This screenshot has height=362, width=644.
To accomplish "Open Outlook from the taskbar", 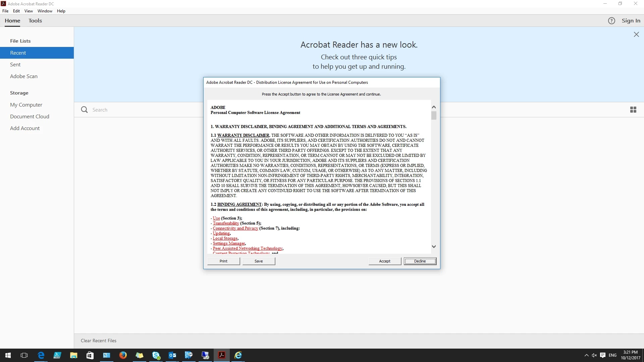I will [x=172, y=355].
